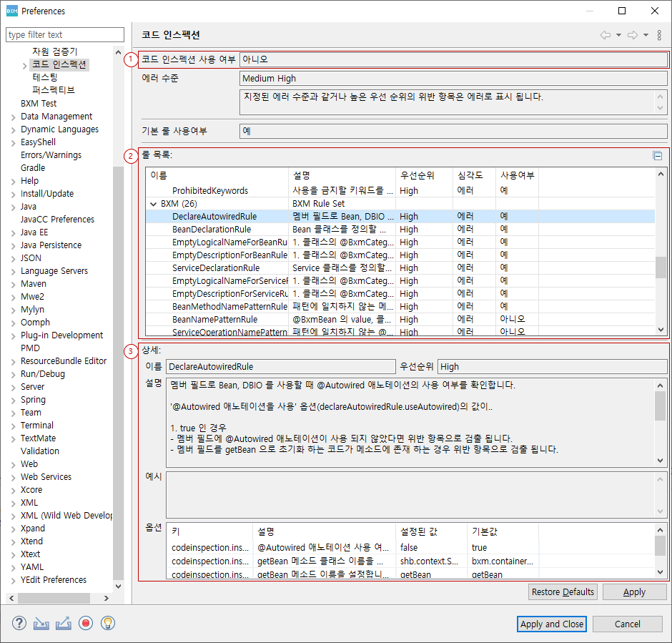
Task: Expand the 코드 인스펙션 tree node
Action: (25, 65)
